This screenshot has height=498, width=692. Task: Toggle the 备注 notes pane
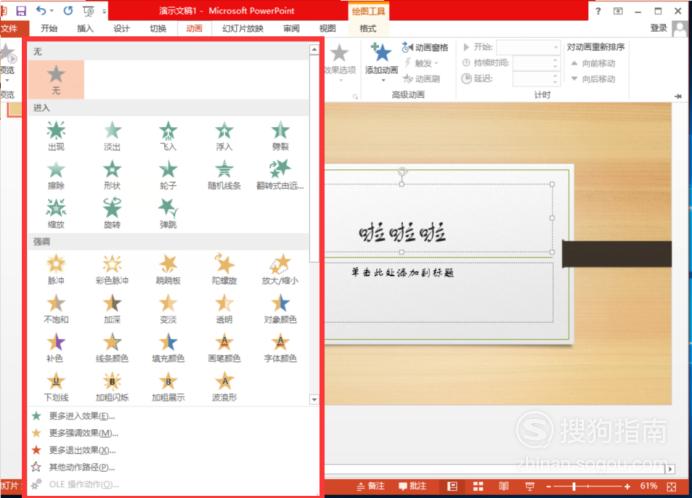tap(370, 486)
